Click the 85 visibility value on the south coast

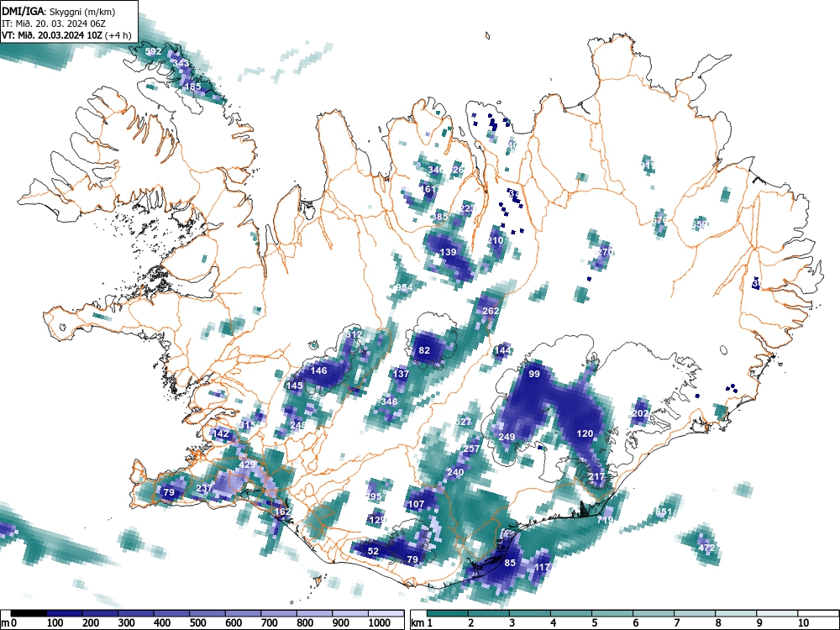(510, 563)
